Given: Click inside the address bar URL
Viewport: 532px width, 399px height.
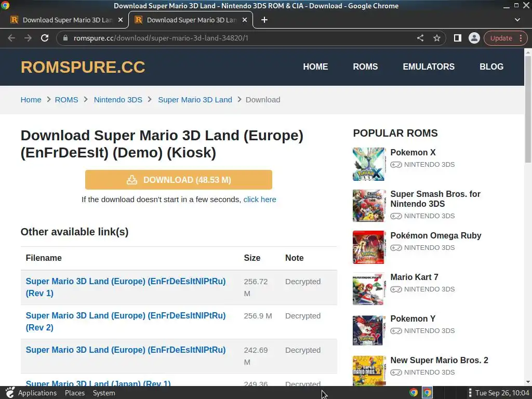Looking at the screenshot, I should 161,38.
